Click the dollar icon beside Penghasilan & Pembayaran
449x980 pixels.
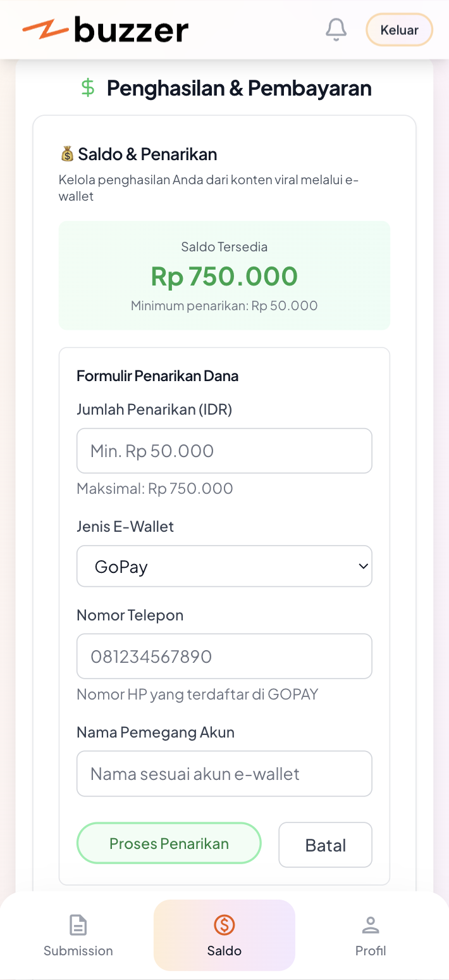pyautogui.click(x=87, y=88)
